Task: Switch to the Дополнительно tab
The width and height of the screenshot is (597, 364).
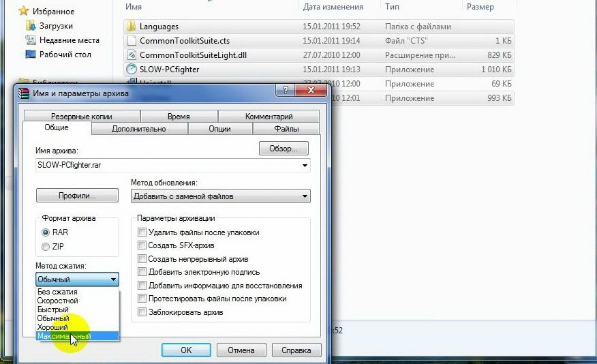Action: point(138,129)
